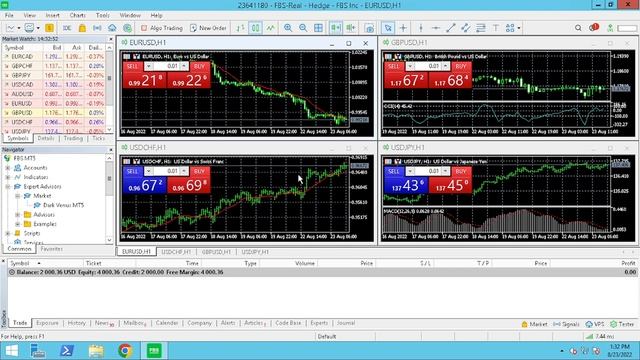Click the Market Watch vertical scrollbar
The image size is (640, 360).
pos(109,89)
